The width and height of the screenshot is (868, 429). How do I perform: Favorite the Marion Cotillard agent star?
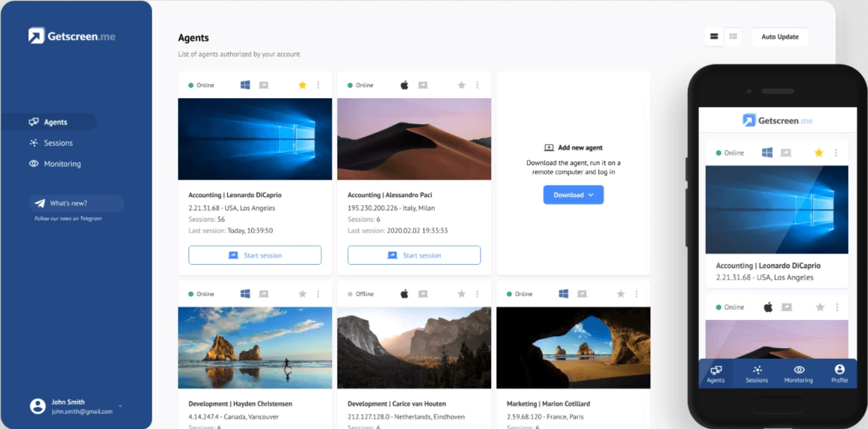tap(621, 294)
